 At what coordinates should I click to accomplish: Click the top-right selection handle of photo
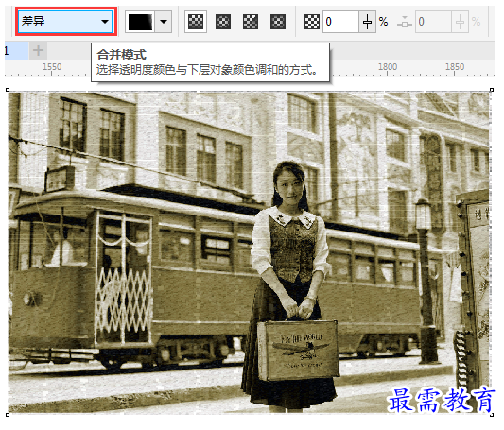492,90
